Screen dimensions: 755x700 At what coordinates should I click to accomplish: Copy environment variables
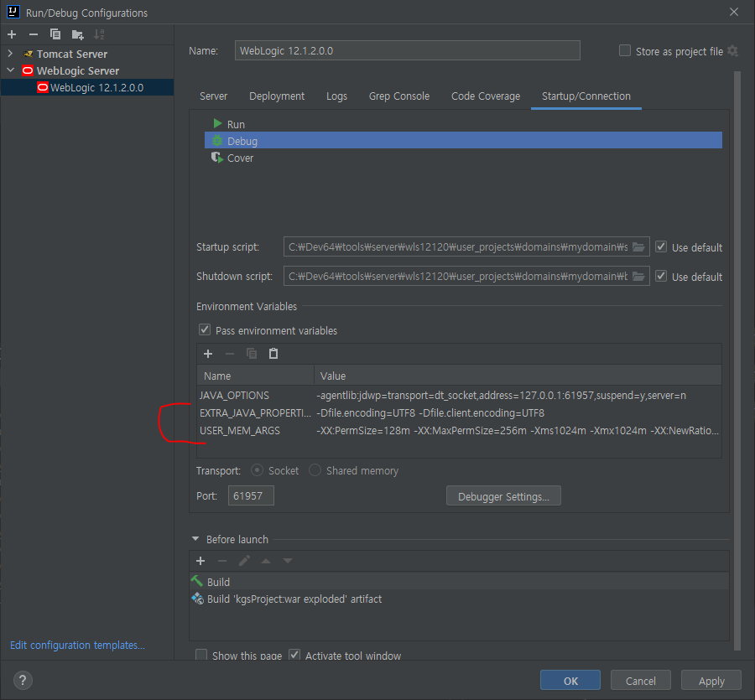[252, 354]
